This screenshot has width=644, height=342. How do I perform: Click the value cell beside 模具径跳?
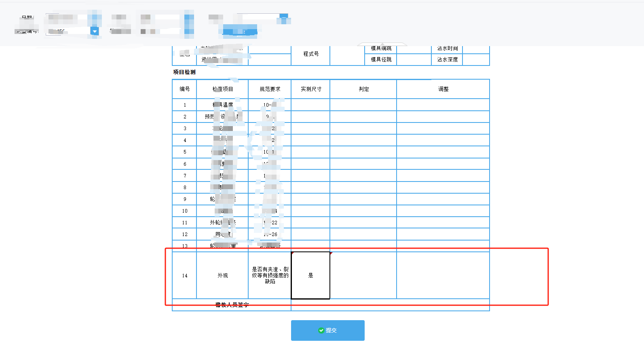414,59
